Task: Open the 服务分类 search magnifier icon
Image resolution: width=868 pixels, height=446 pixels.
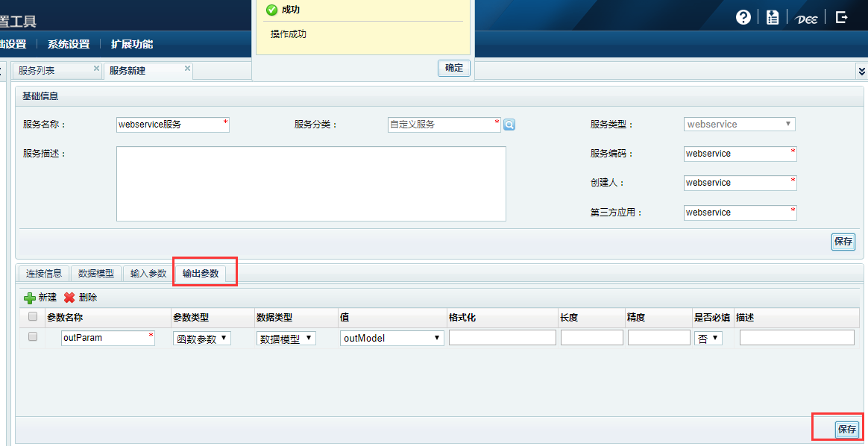Action: coord(509,125)
